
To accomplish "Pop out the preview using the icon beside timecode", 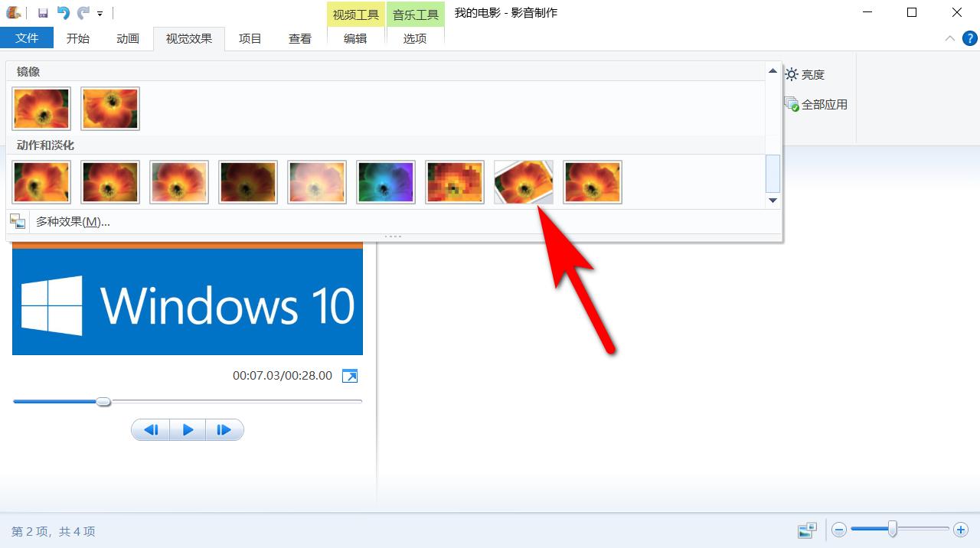I will [x=350, y=376].
